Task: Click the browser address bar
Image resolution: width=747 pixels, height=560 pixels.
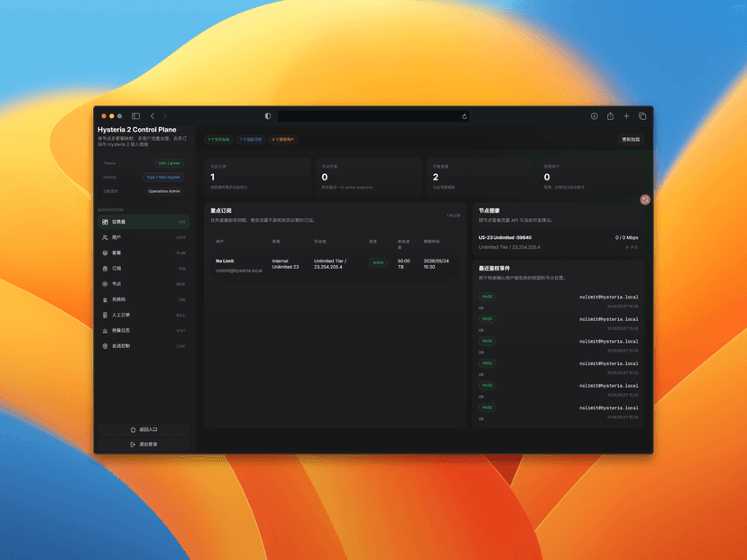Action: [373, 116]
